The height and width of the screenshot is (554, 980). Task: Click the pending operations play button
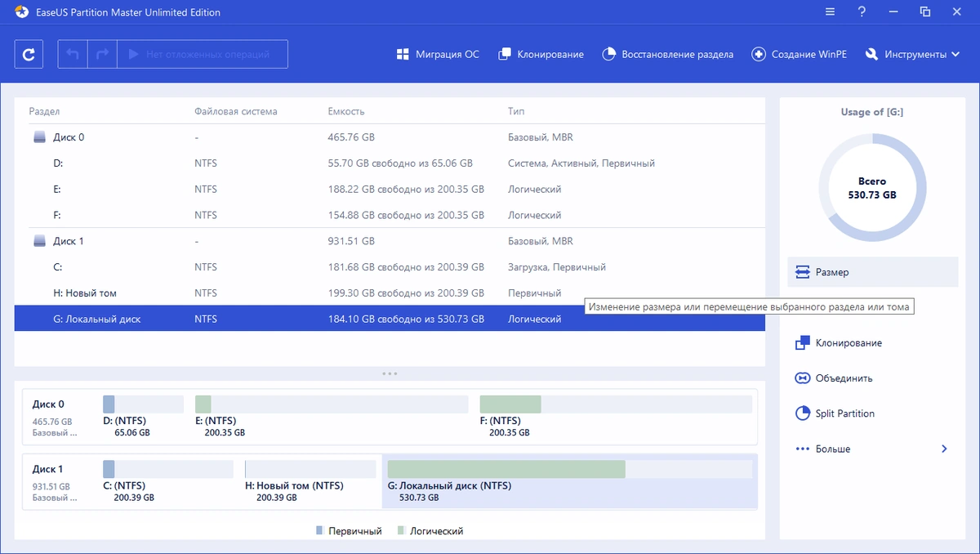tap(203, 55)
